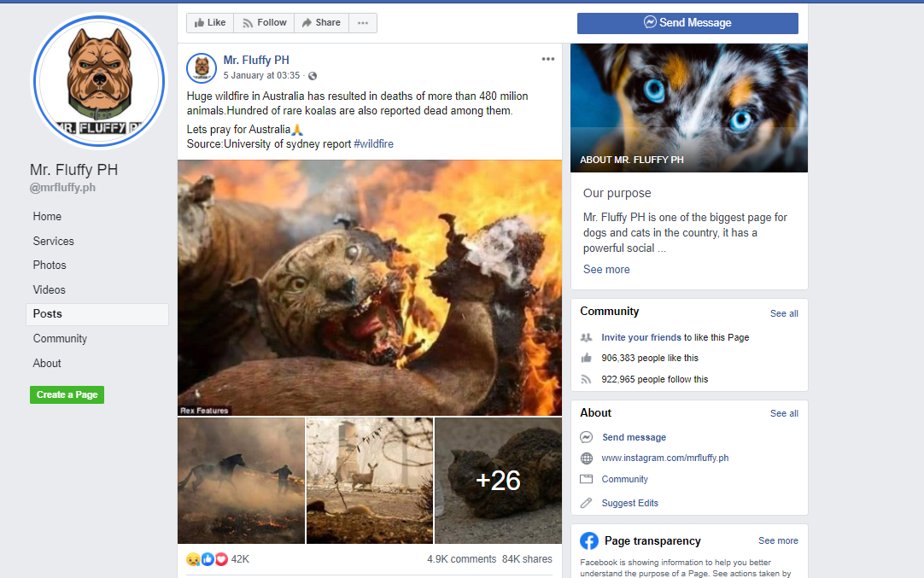Click the Invite your friends link
This screenshot has width=924, height=578.
tap(641, 337)
